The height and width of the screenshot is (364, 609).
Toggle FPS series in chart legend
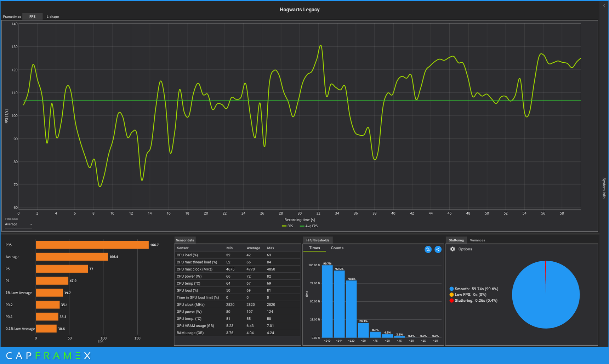coord(288,226)
